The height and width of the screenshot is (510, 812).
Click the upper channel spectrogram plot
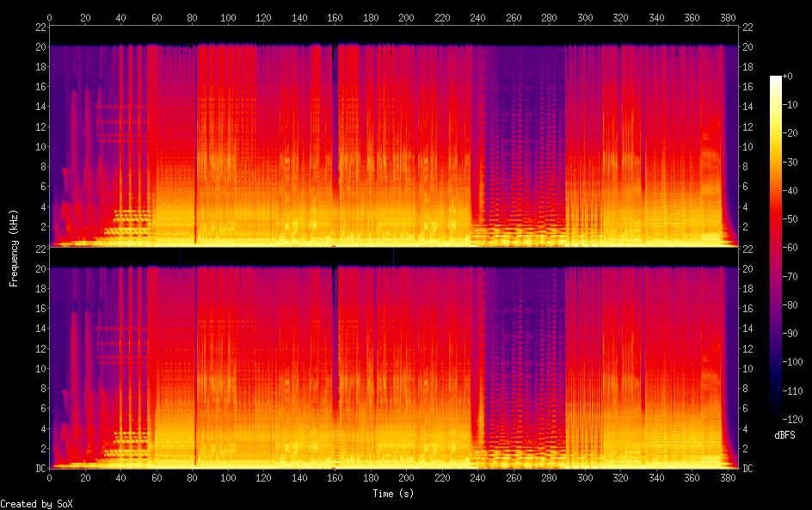click(x=394, y=136)
